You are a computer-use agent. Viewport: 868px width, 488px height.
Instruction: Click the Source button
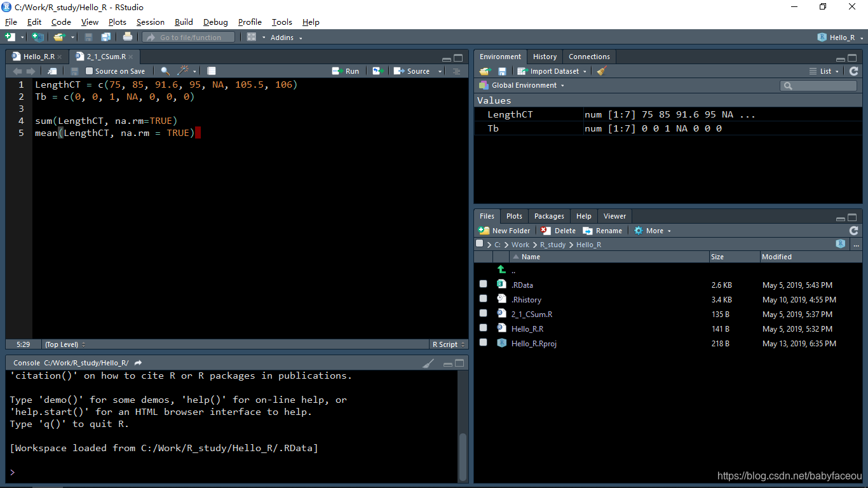[x=412, y=71]
